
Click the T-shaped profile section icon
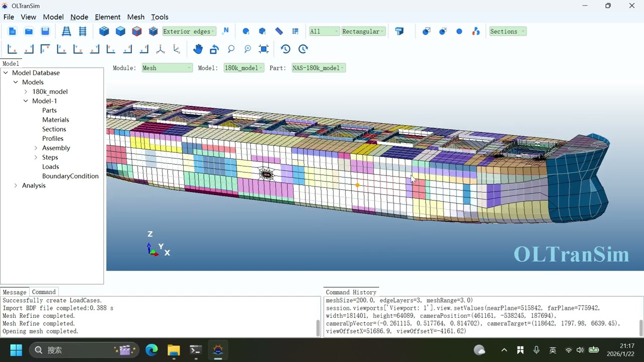click(399, 31)
